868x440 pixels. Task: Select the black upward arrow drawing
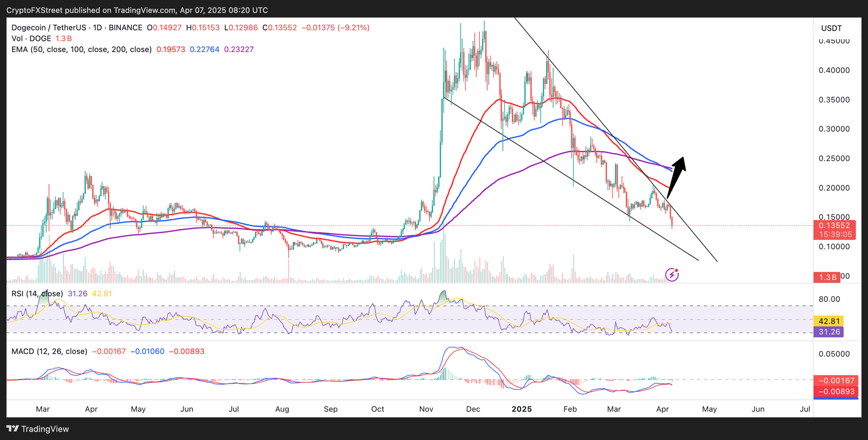(x=676, y=176)
